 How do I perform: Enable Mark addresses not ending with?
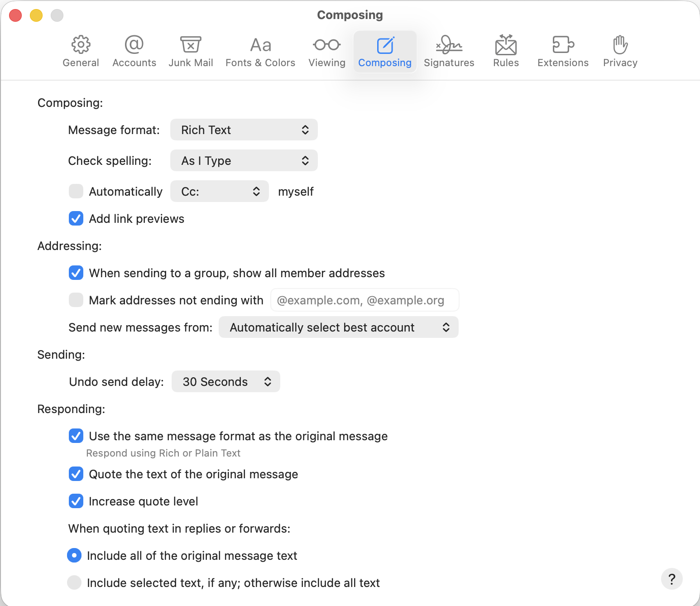pos(76,300)
